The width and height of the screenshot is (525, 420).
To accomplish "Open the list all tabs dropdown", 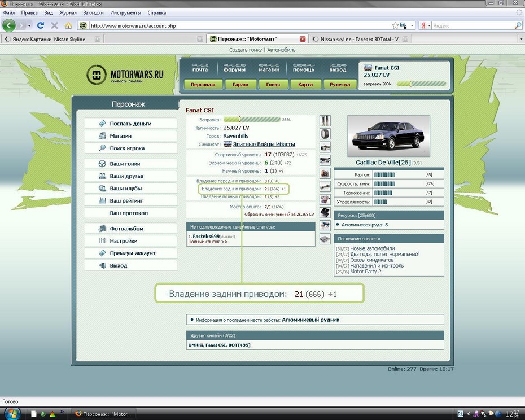I will click(x=521, y=39).
